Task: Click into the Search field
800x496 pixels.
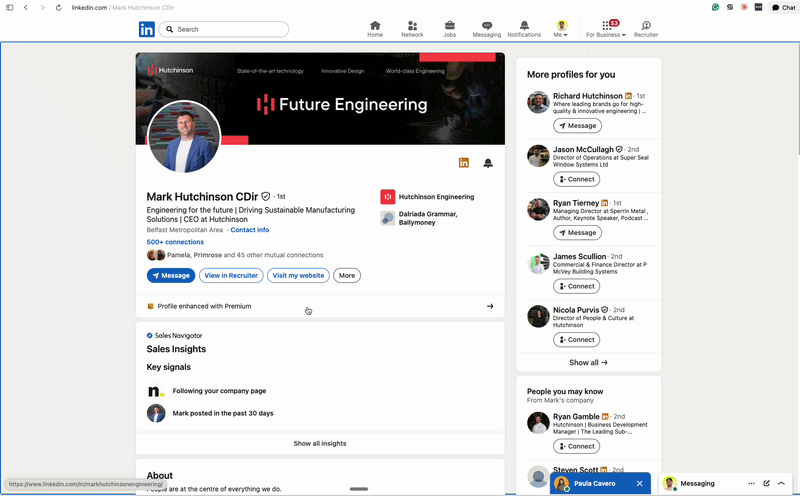Action: (224, 30)
